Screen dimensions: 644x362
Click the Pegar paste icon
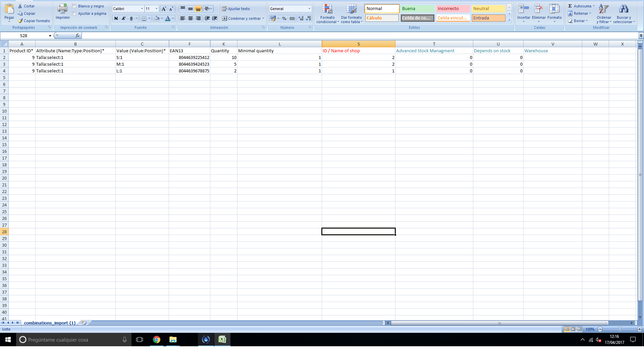click(9, 9)
